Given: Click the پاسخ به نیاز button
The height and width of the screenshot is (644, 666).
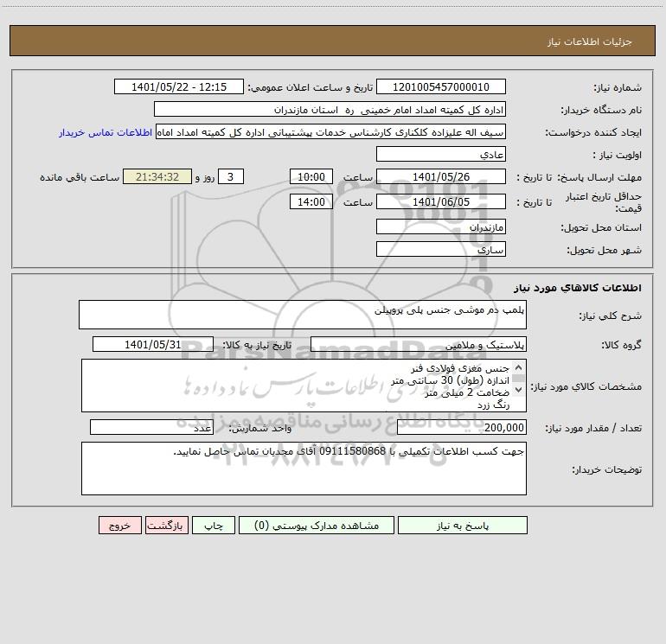Looking at the screenshot, I should point(462,526).
